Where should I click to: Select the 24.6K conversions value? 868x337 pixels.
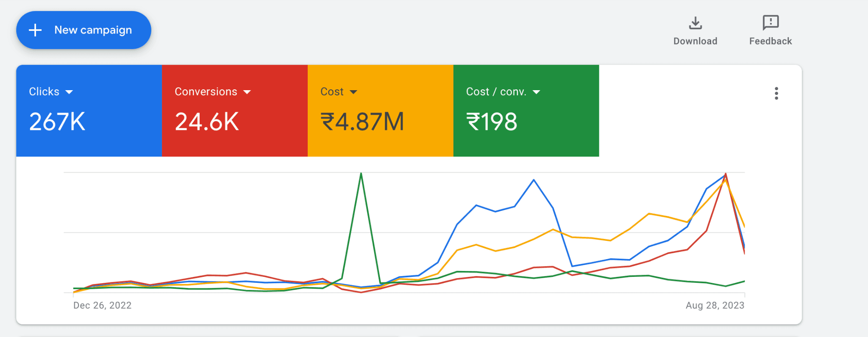(x=207, y=122)
